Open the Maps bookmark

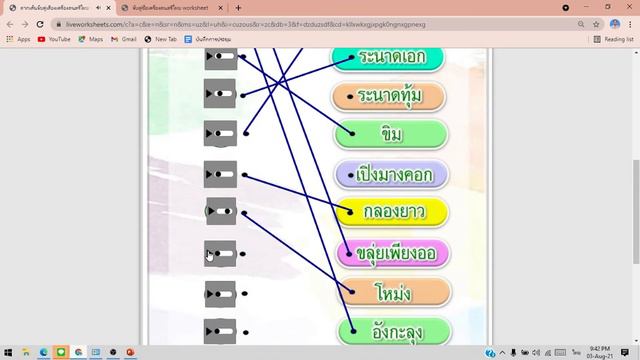(91, 39)
